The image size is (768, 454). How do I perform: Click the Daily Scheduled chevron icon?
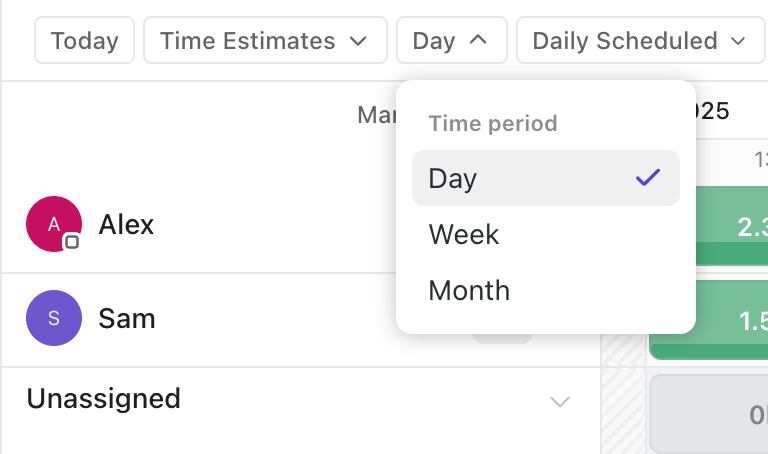click(738, 41)
